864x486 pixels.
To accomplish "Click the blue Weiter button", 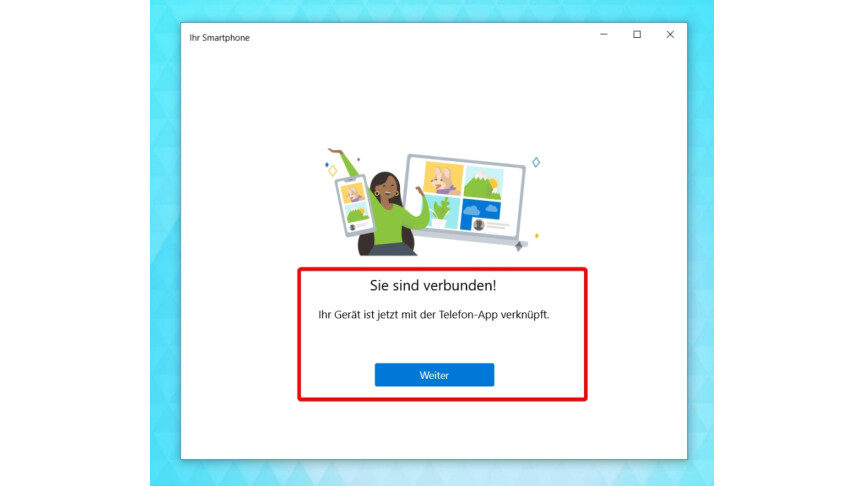I will point(434,375).
